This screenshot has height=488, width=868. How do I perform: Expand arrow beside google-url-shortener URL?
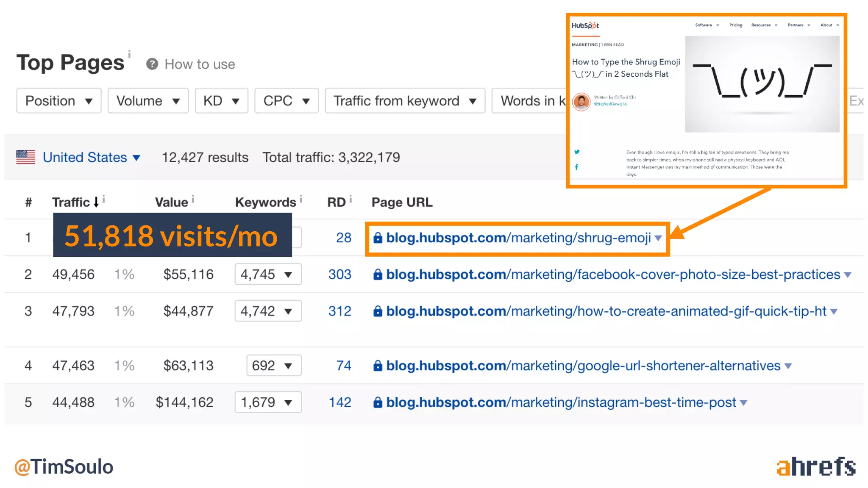[788, 366]
